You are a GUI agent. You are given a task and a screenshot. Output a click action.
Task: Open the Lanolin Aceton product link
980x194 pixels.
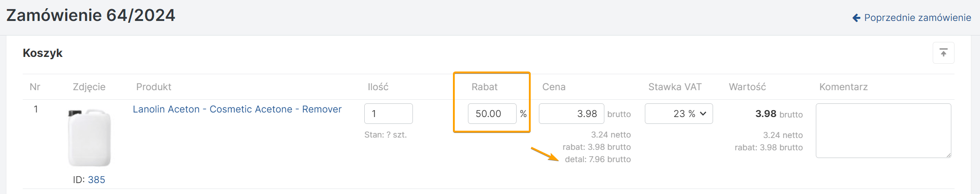click(x=237, y=109)
